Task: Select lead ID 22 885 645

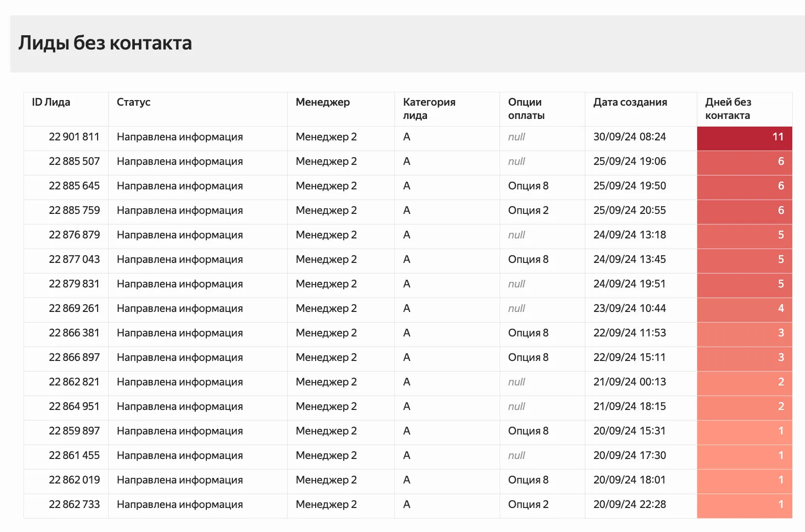Action: coord(74,186)
